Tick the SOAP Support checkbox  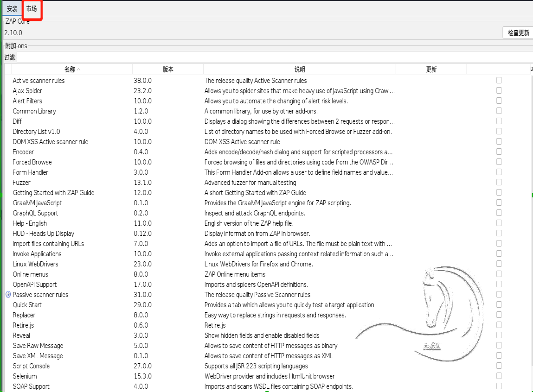[499, 386]
